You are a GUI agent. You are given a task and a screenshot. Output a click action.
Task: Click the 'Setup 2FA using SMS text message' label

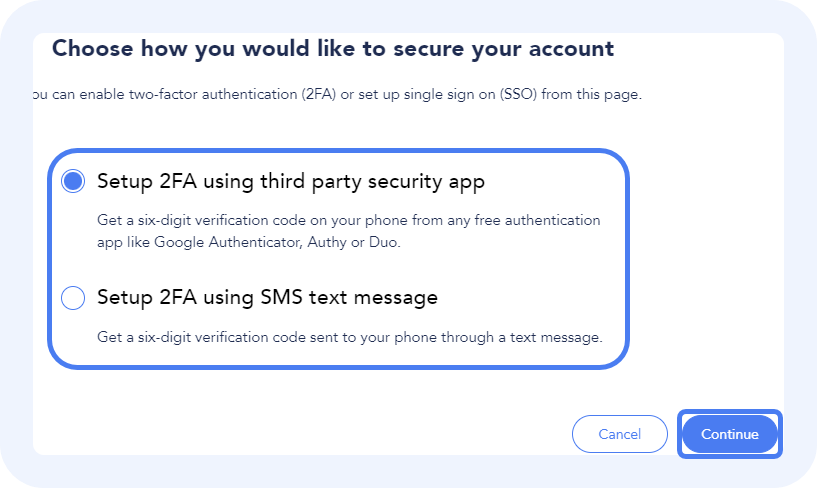tap(267, 298)
